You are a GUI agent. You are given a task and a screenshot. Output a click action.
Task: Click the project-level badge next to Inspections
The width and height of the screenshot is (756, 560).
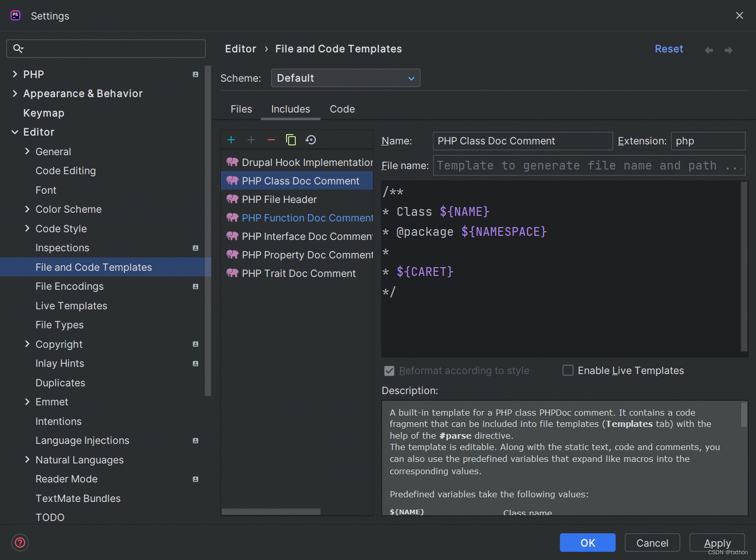pyautogui.click(x=196, y=248)
